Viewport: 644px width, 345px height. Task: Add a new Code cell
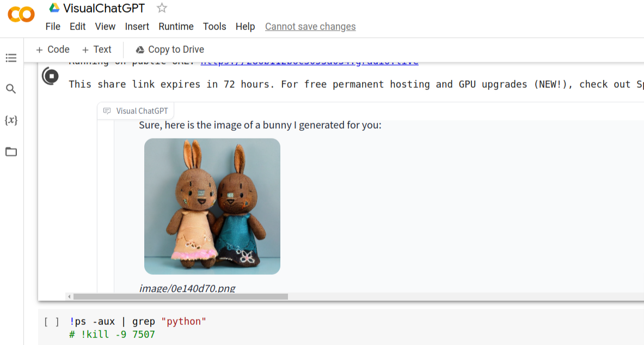click(x=53, y=50)
